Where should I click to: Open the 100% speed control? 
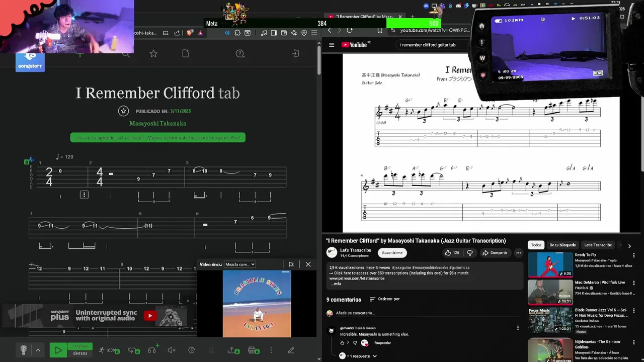[x=109, y=350]
